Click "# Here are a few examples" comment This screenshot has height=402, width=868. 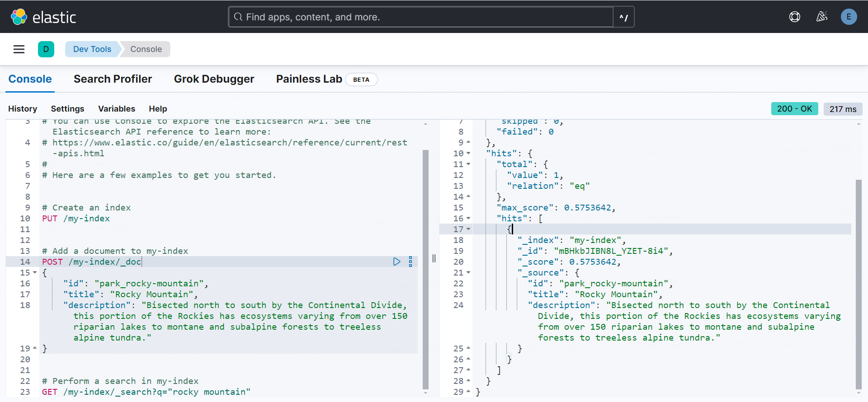[x=159, y=175]
